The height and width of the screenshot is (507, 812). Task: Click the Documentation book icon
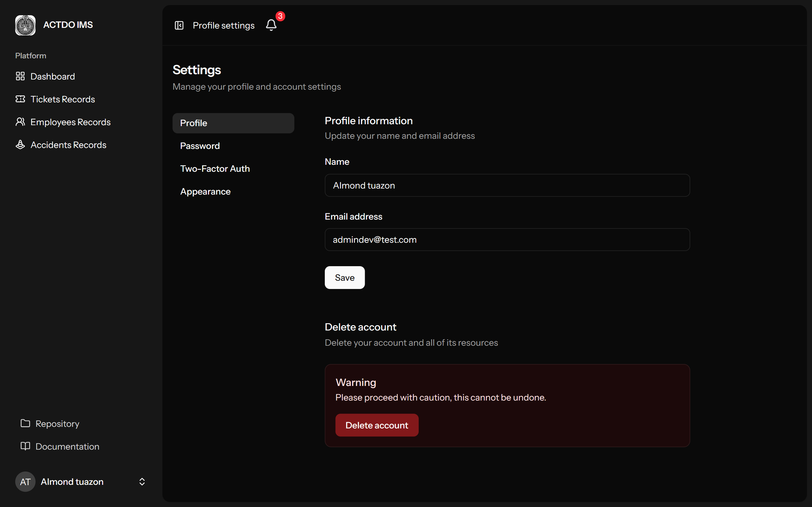[x=25, y=446]
